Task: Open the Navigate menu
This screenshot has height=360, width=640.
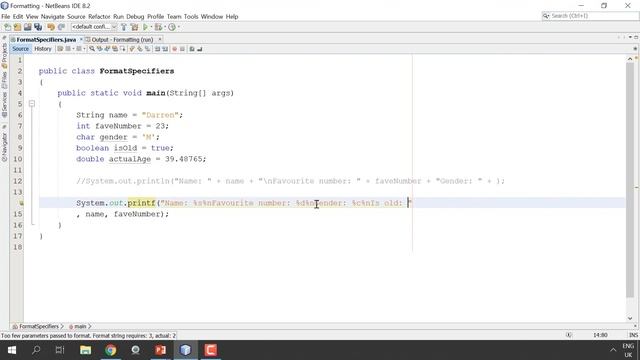Action: coord(53,16)
